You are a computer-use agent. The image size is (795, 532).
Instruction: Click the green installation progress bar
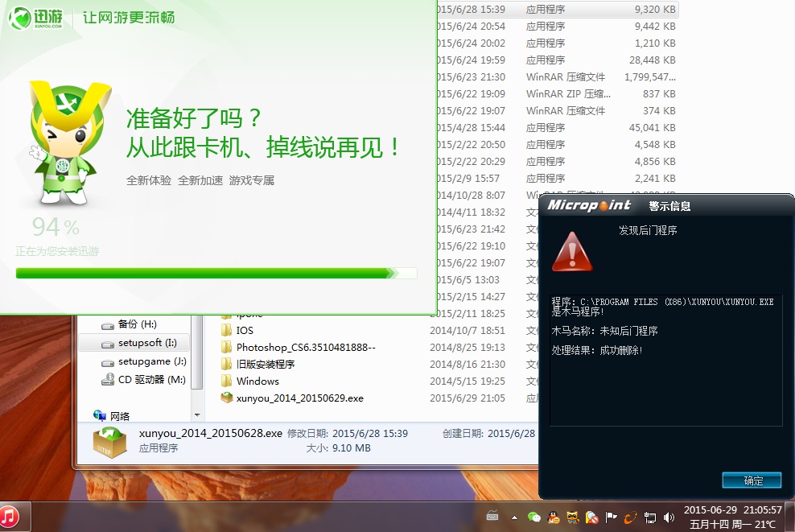[216, 274]
